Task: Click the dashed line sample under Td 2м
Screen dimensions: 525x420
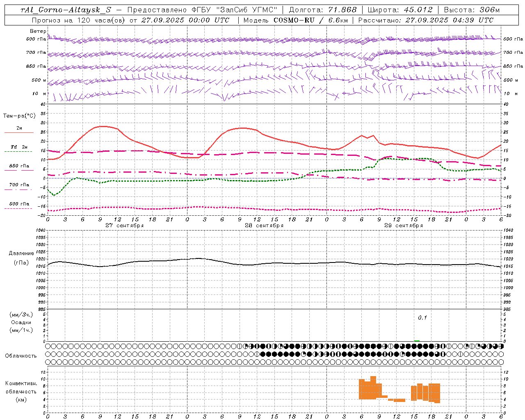Action: 19,152
